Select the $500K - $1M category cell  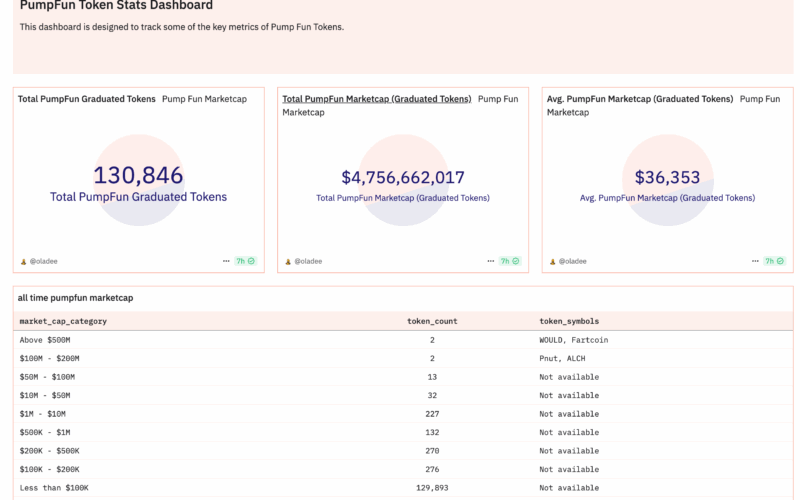[x=45, y=432]
